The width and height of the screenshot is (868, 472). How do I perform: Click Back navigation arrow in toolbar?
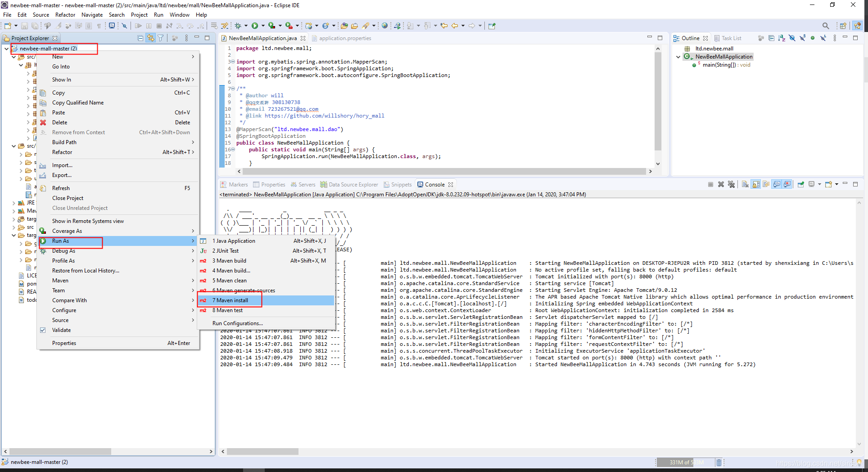[455, 26]
